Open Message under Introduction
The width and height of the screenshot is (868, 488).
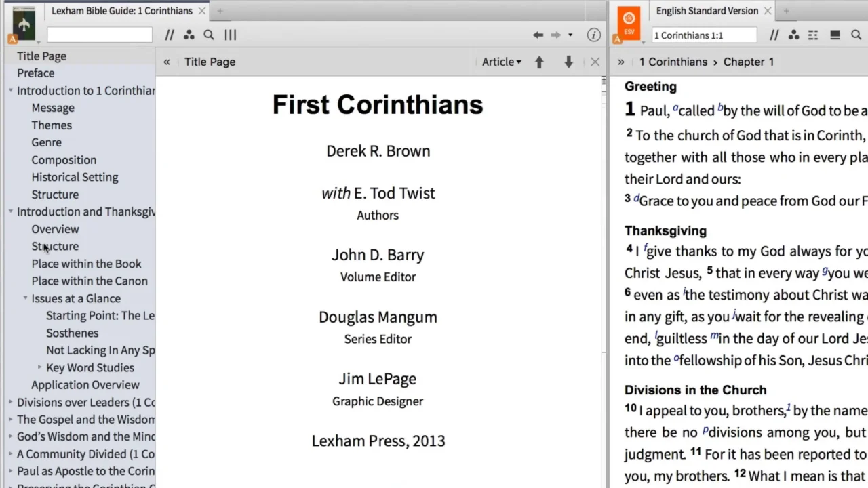pos(53,108)
